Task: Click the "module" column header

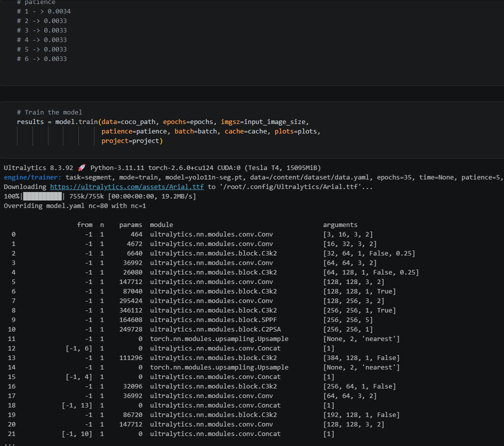Action: pos(161,225)
